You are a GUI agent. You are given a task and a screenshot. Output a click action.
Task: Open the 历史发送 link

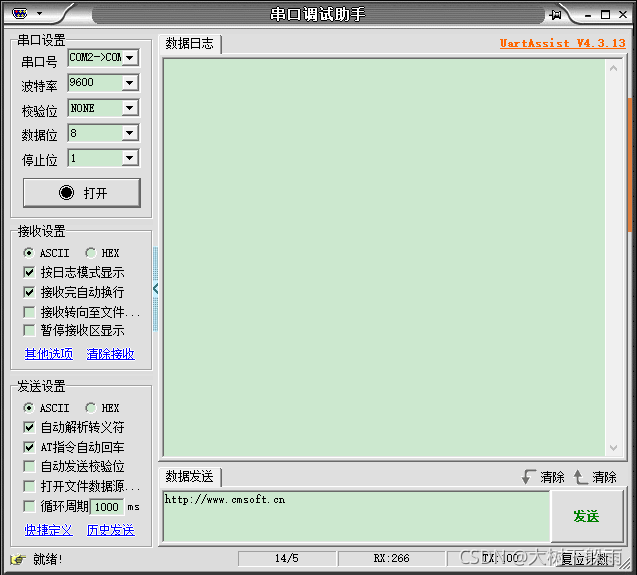[110, 530]
